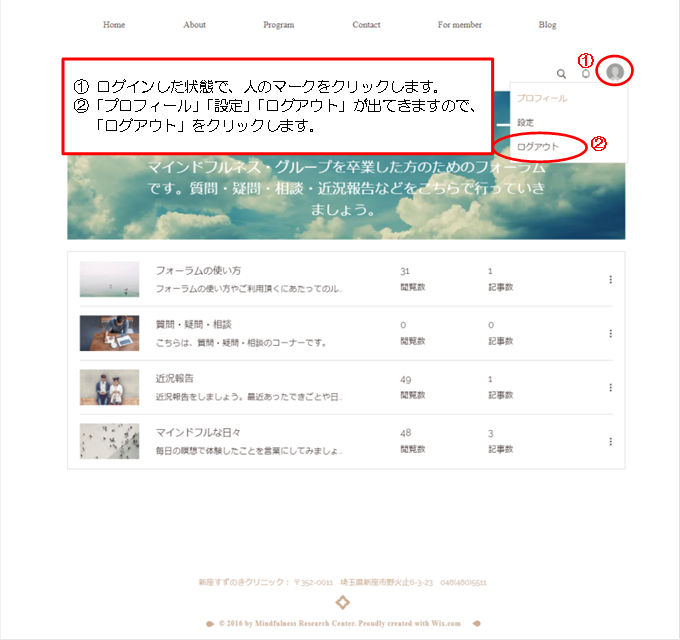Open options menu for 近況報告 row
Viewport: 680px width, 640px height.
click(611, 388)
